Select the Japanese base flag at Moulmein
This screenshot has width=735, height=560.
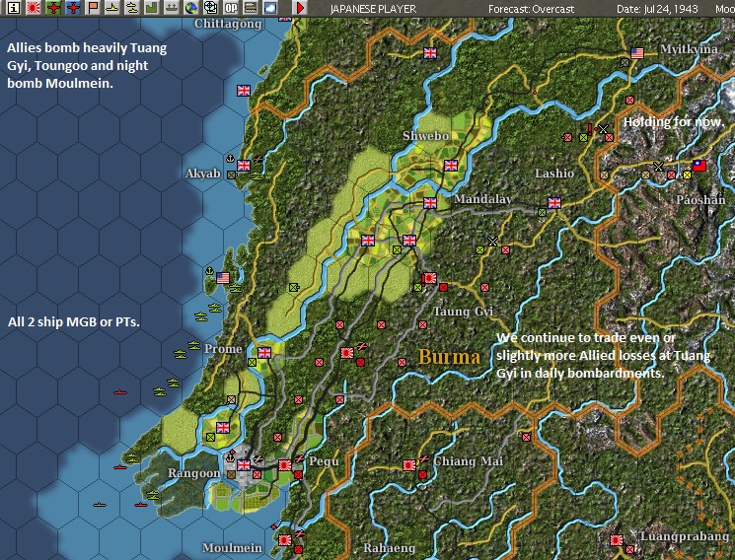pyautogui.click(x=285, y=540)
